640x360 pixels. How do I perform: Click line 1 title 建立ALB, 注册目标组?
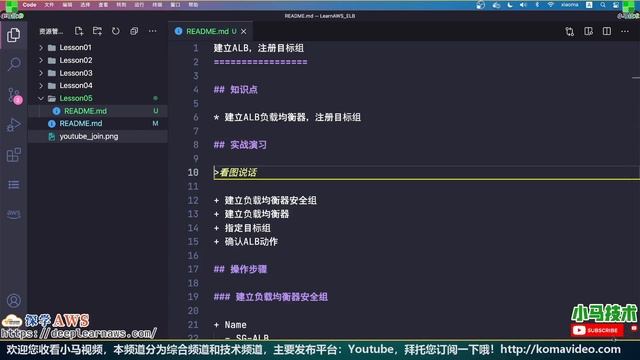[259, 48]
